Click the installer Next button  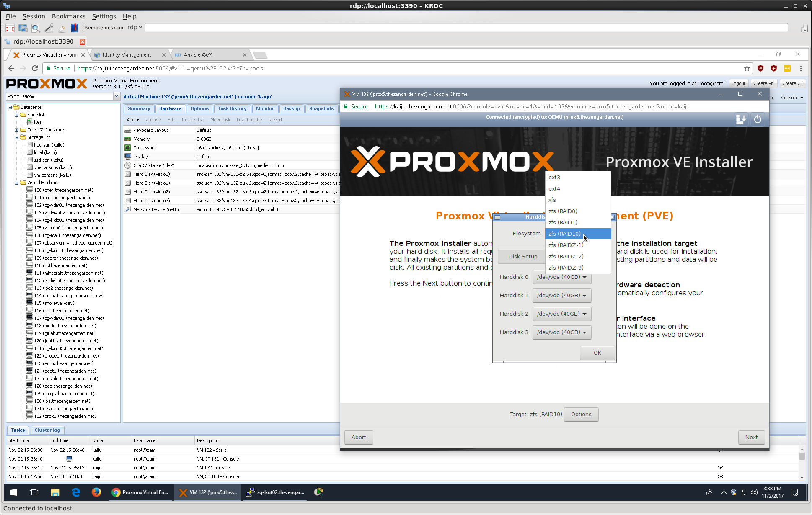(x=751, y=437)
